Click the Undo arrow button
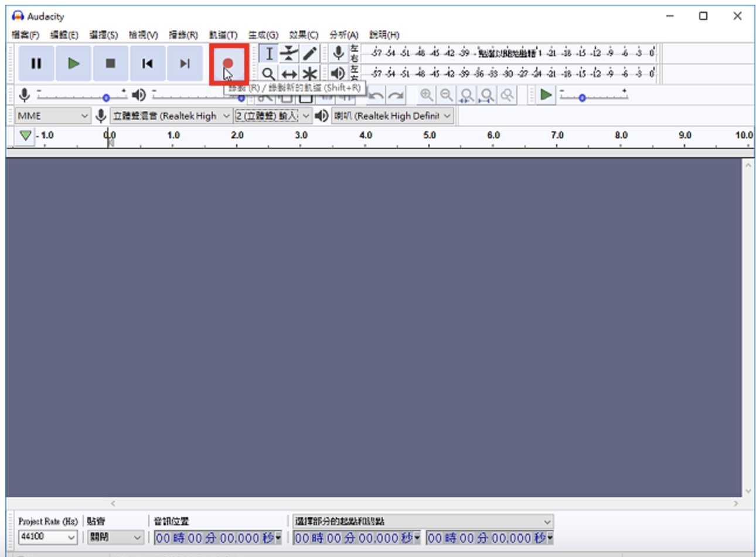 376,95
